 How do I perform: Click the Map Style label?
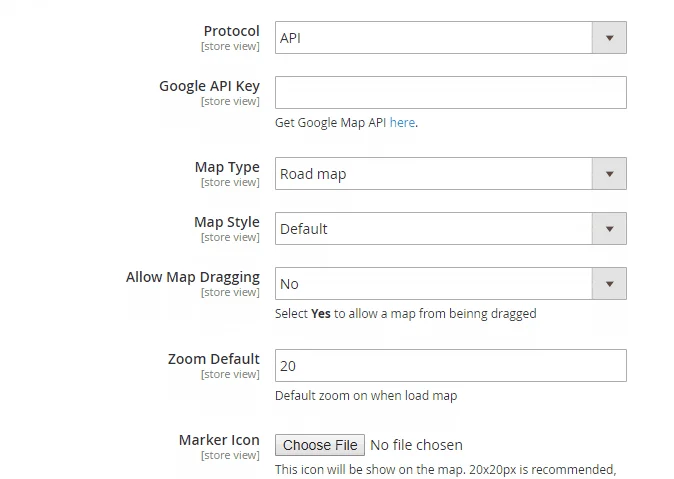pyautogui.click(x=226, y=222)
